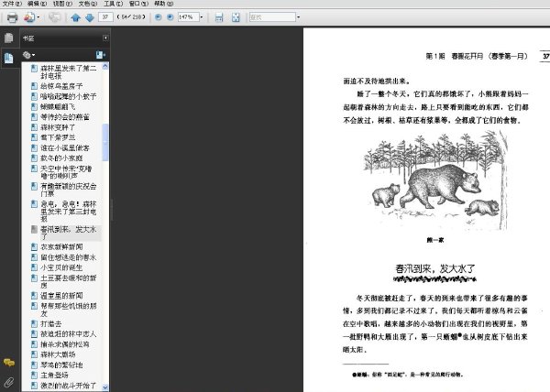Go to previous page with up arrow

pos(75,17)
